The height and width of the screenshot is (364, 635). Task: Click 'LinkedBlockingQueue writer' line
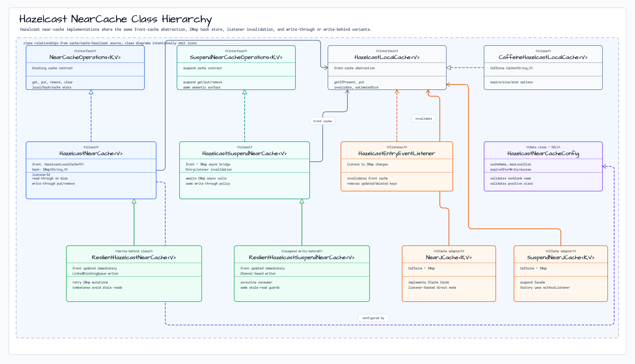(95, 274)
